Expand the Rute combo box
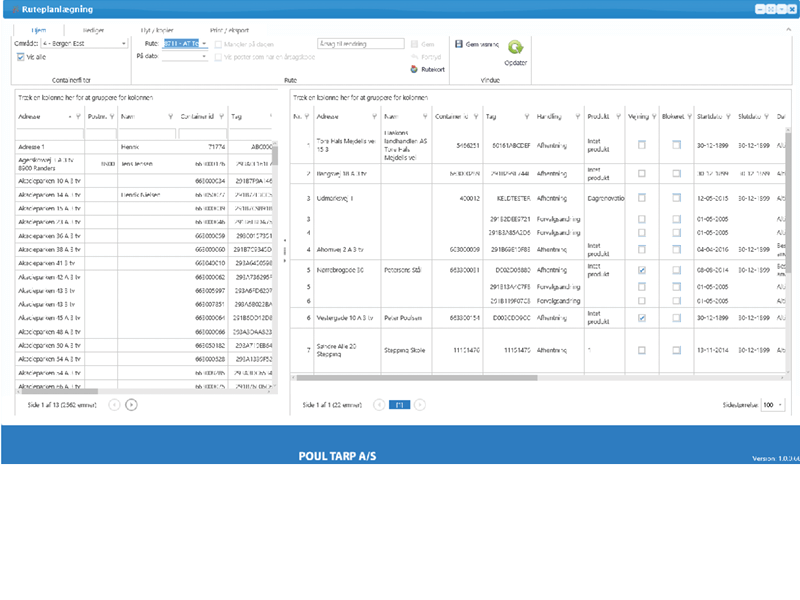This screenshot has width=800, height=600. [x=205, y=44]
